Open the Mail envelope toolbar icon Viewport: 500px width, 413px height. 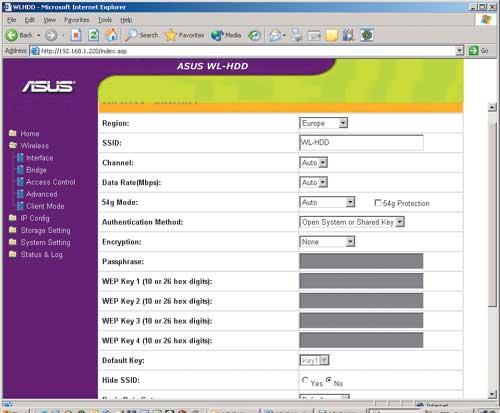[x=275, y=35]
